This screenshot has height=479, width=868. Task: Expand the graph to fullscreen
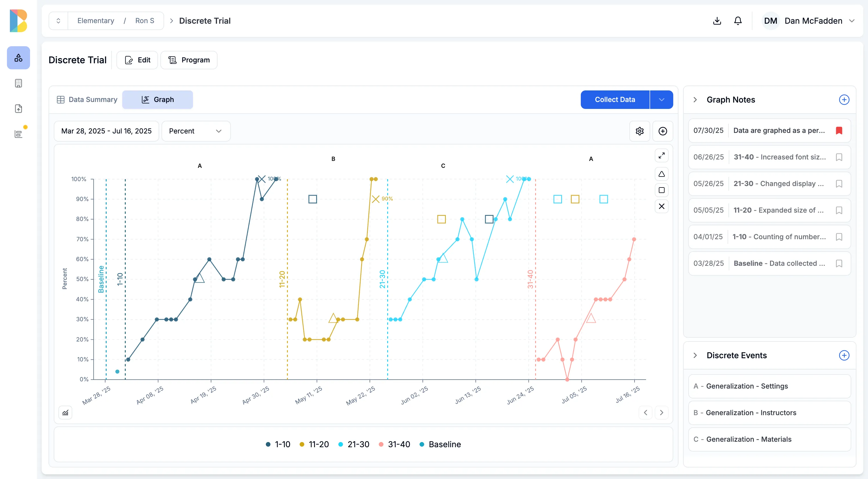[x=662, y=156]
